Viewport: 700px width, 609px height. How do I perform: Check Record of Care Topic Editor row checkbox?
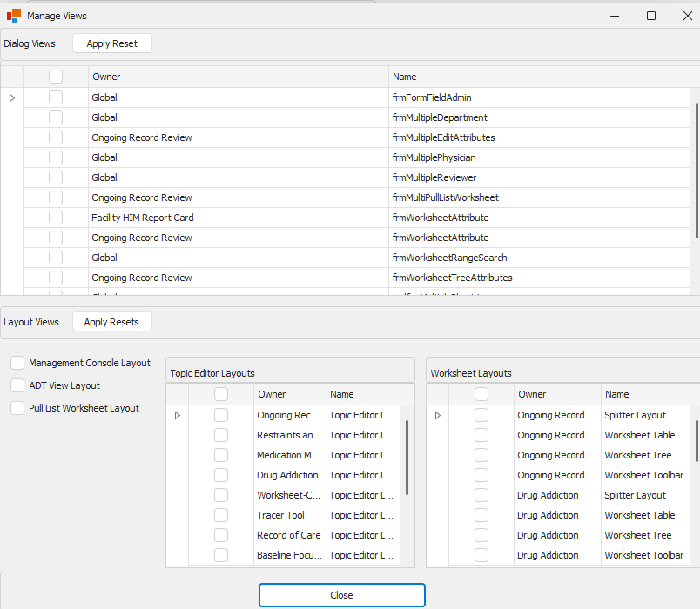click(x=221, y=535)
